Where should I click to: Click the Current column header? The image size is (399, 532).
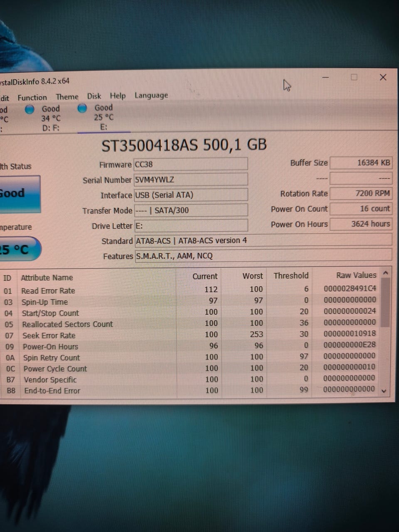pyautogui.click(x=205, y=276)
